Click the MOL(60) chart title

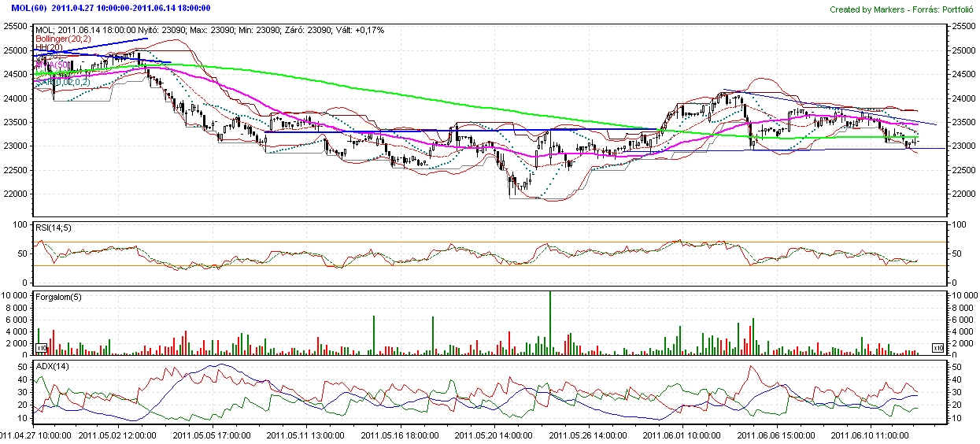coord(28,7)
